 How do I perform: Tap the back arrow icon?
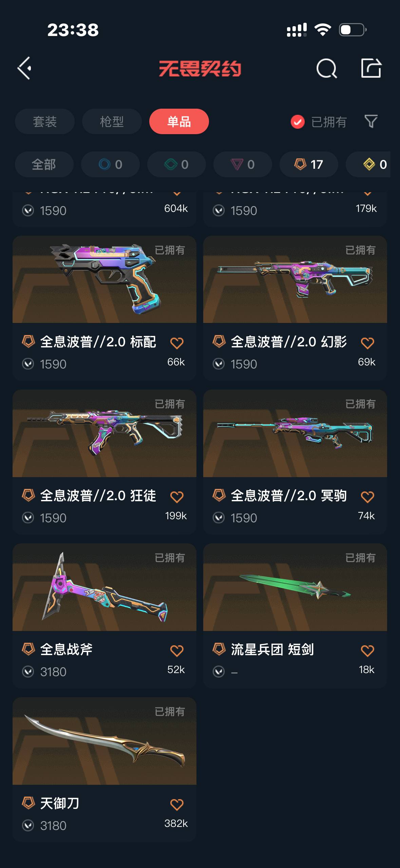[24, 68]
